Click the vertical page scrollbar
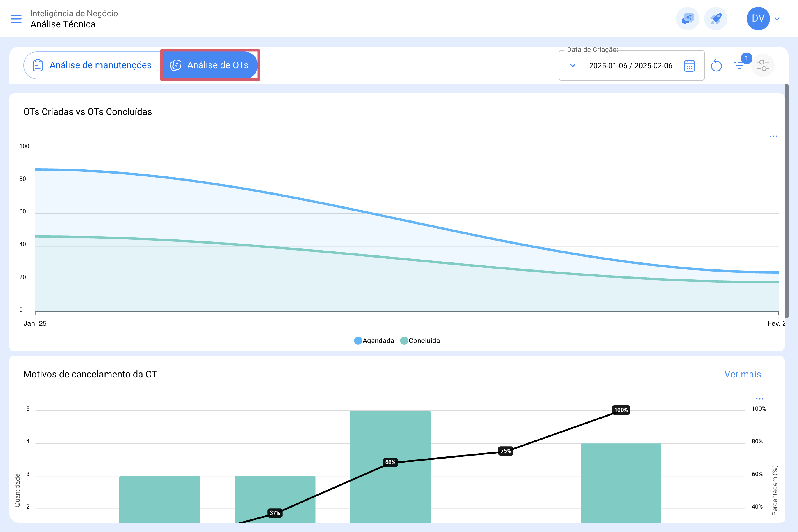 pos(786,201)
